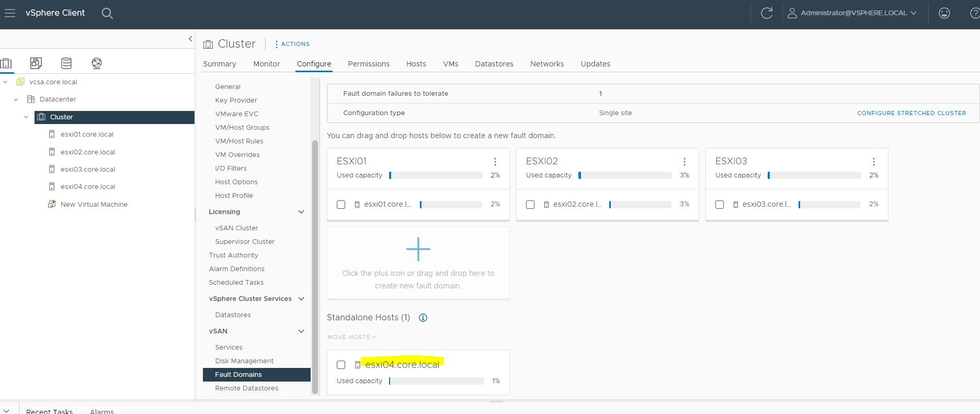The image size is (980, 414).
Task: Open the Monitor tab
Action: click(267, 64)
